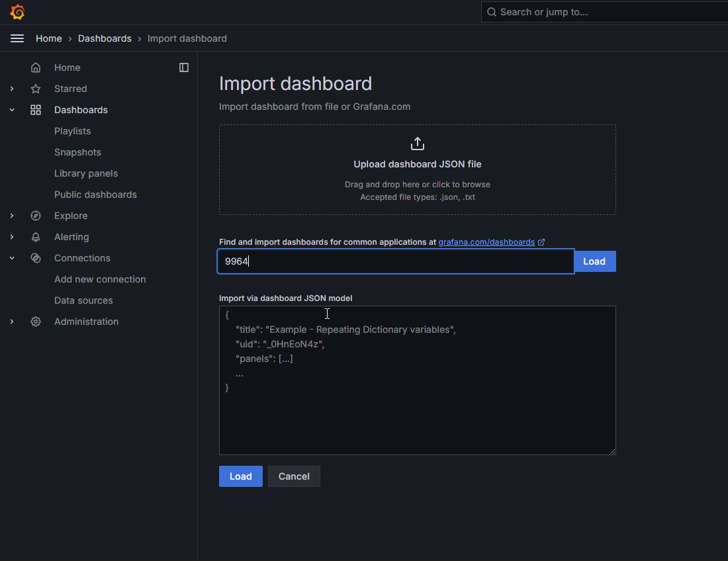Collapse the Dashboards section chevron

coord(12,110)
